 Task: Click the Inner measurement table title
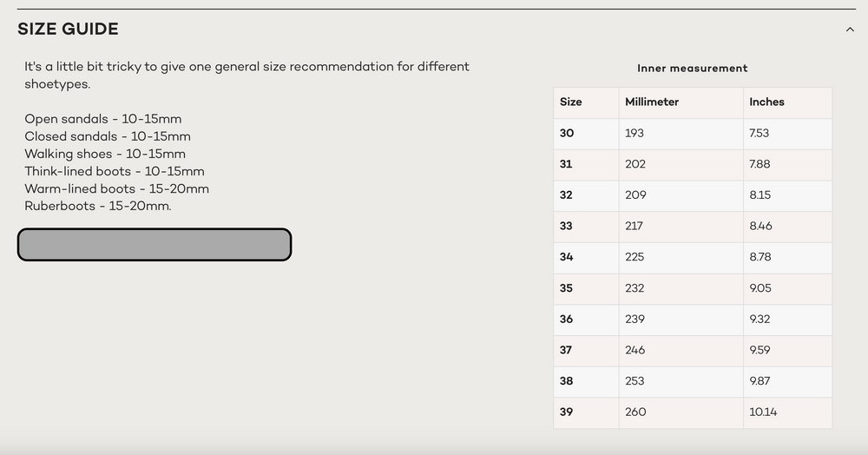(x=692, y=68)
